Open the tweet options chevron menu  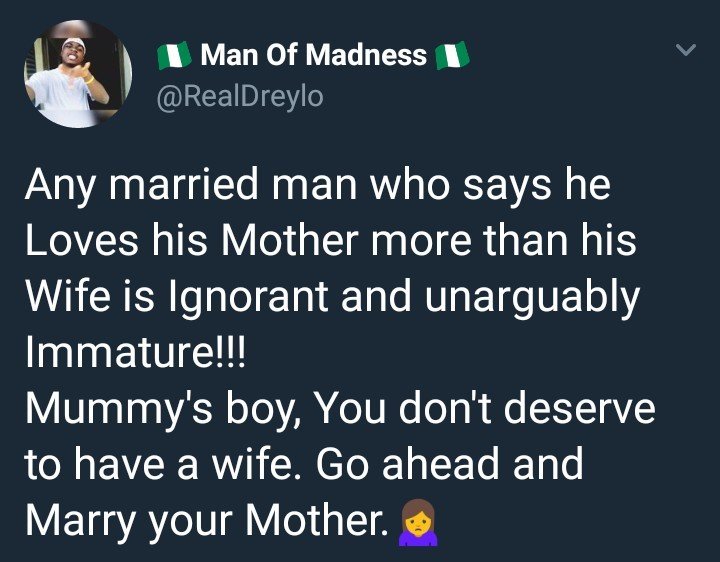[685, 49]
